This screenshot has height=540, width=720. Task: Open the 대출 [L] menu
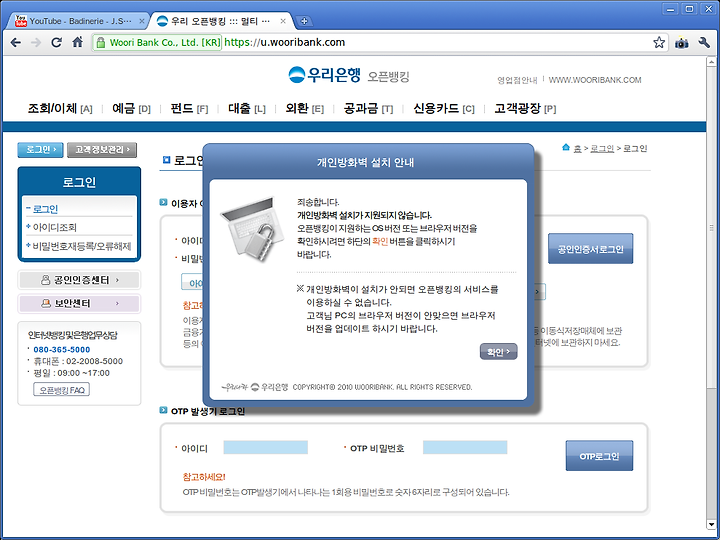[x=247, y=108]
